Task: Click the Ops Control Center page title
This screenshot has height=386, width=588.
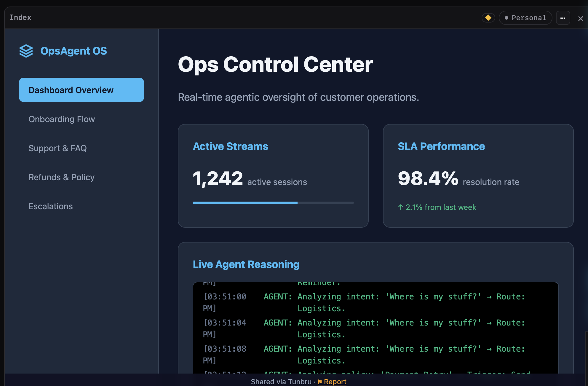Action: tap(275, 64)
